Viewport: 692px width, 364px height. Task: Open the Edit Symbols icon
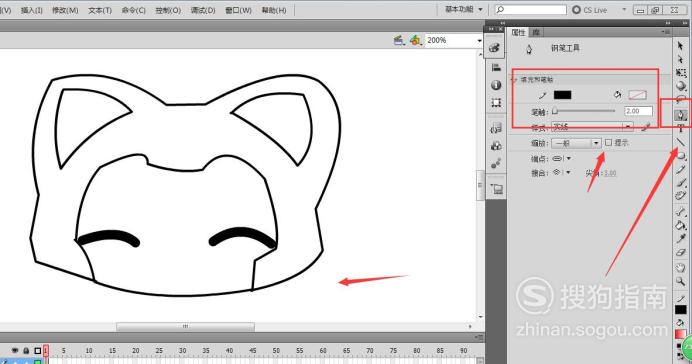tap(415, 41)
